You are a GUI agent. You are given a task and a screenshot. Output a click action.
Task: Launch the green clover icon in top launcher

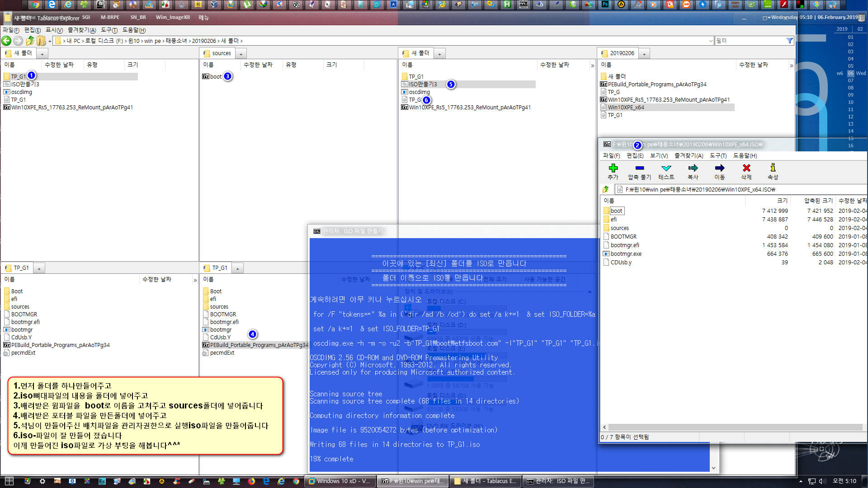click(x=84, y=5)
